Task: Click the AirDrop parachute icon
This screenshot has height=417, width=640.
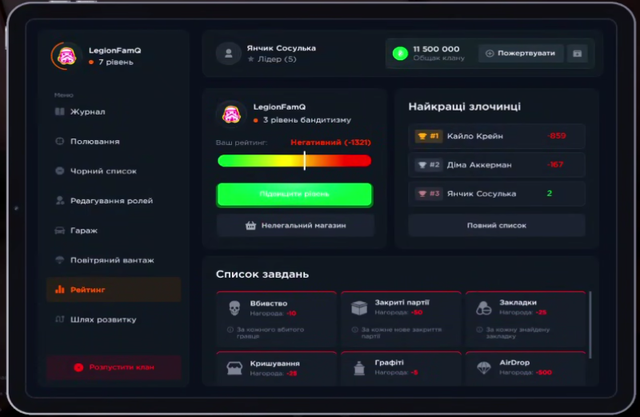Action: (x=484, y=368)
